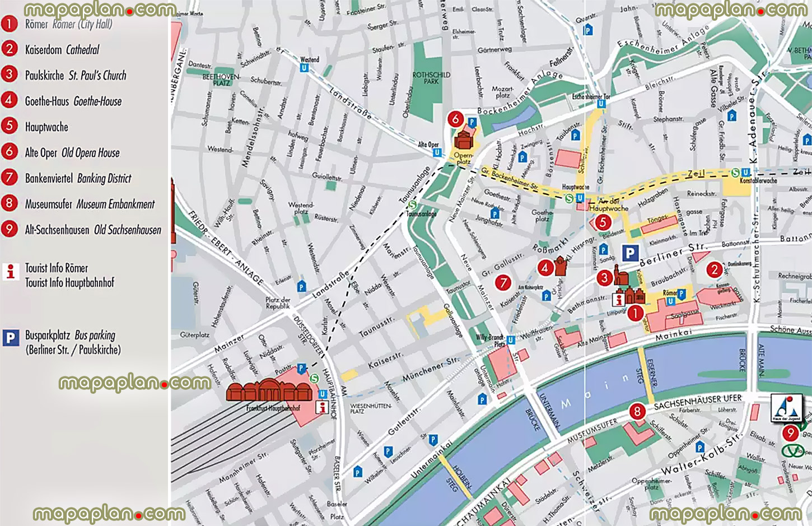Click the Alte Oper U-Bahn station icon
Viewport: 812px width, 526px height.
pyautogui.click(x=437, y=152)
